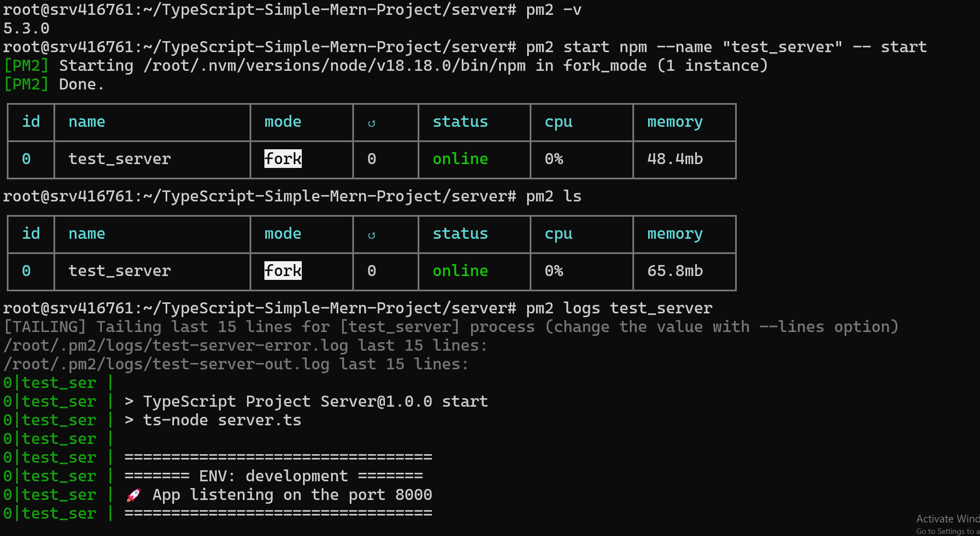Click the restart-count symbol in second table header
980x536 pixels.
click(x=371, y=235)
